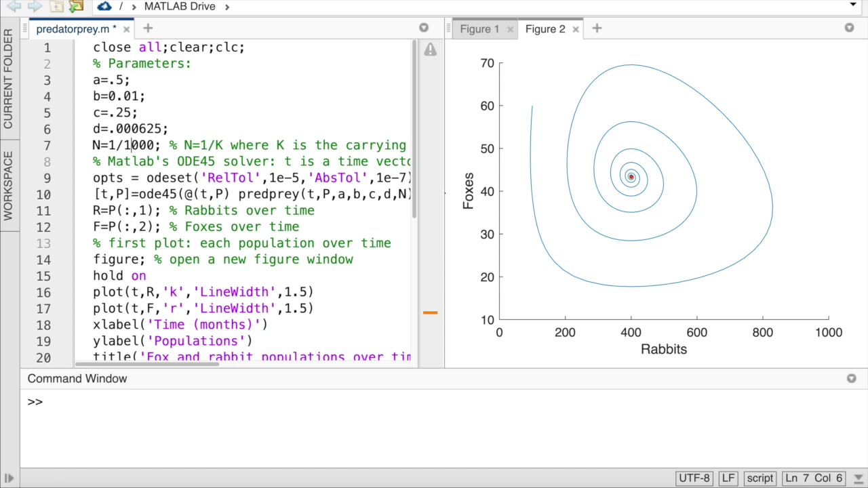Click line number 7 in the gutter

(47, 146)
